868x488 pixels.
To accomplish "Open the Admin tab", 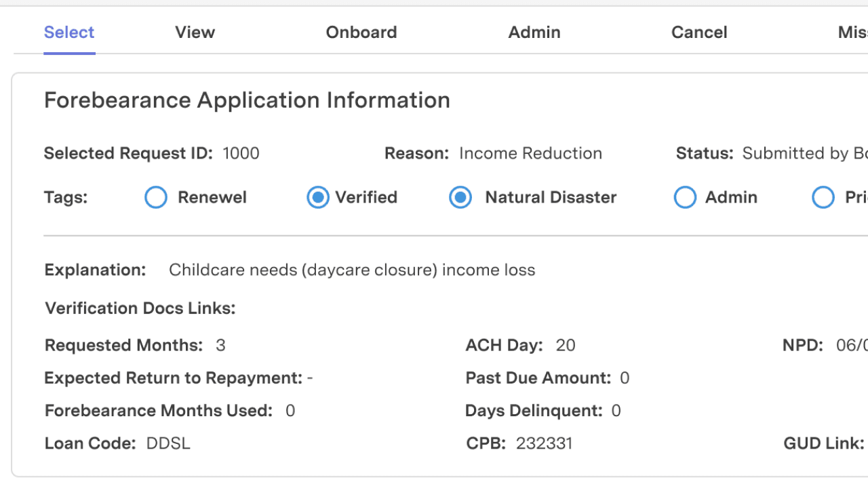I will 534,33.
